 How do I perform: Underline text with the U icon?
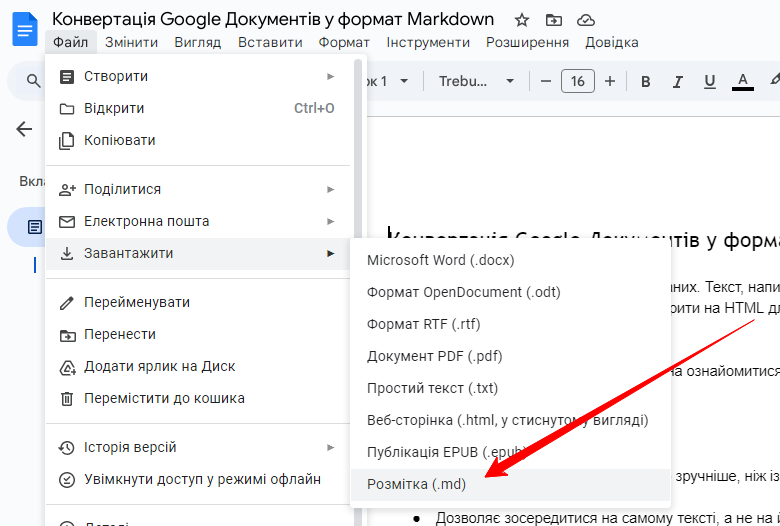(x=710, y=82)
